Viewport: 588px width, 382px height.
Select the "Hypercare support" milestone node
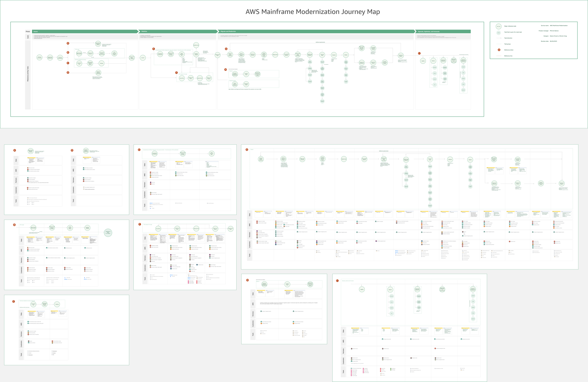(401, 56)
